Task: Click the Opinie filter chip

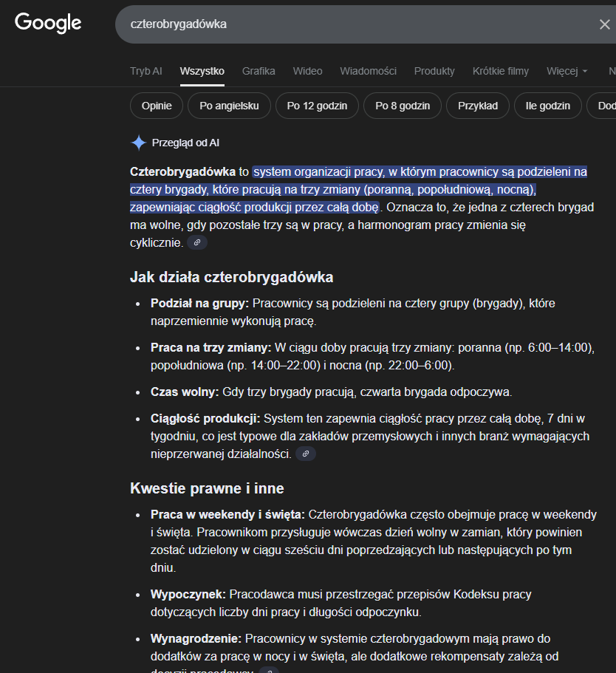Action: click(x=157, y=106)
